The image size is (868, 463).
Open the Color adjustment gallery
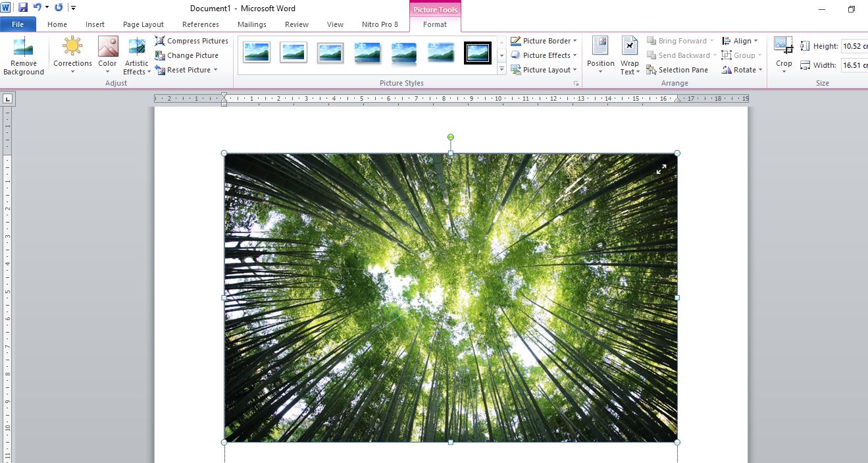point(107,56)
